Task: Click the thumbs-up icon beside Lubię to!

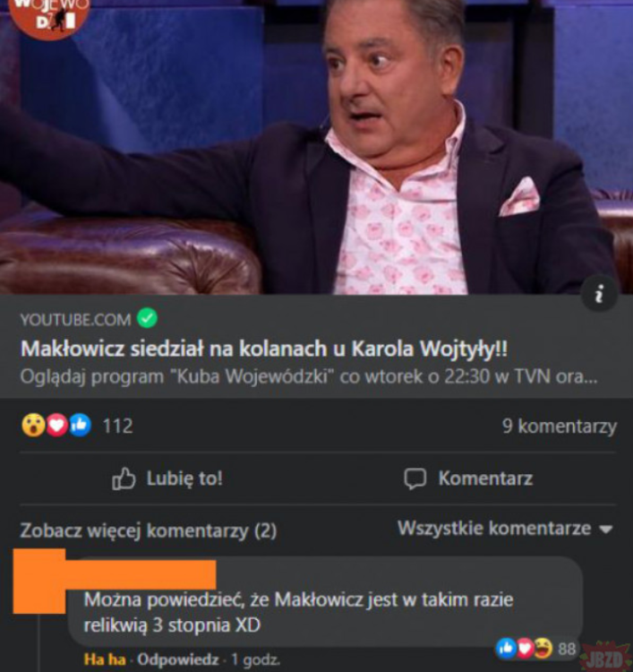Action: click(124, 478)
